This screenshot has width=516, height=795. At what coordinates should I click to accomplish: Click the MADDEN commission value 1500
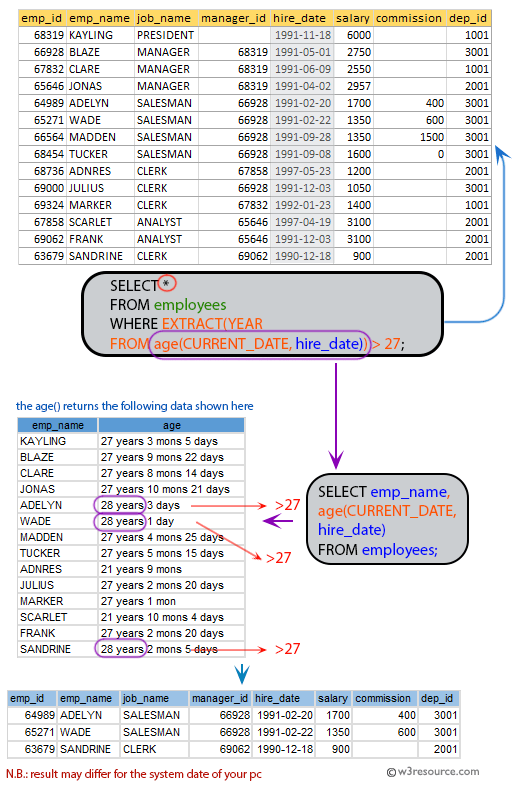[x=432, y=137]
